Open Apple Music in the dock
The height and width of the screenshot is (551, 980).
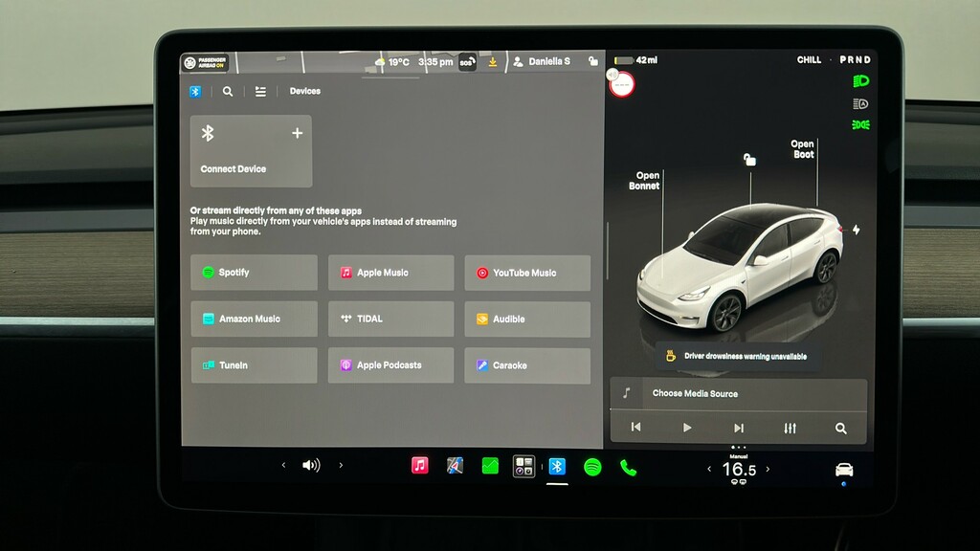pyautogui.click(x=420, y=466)
